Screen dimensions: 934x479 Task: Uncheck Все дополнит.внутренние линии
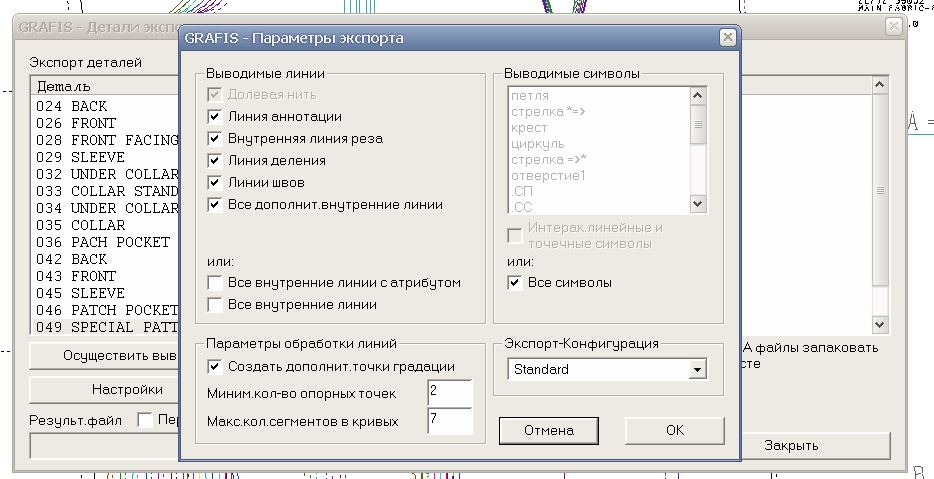[214, 204]
